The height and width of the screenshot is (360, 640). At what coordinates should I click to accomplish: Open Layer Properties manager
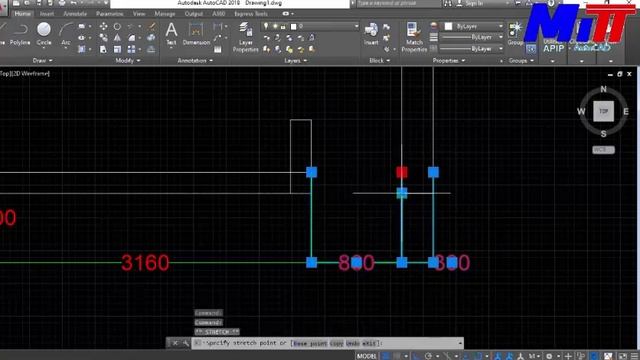tap(245, 37)
